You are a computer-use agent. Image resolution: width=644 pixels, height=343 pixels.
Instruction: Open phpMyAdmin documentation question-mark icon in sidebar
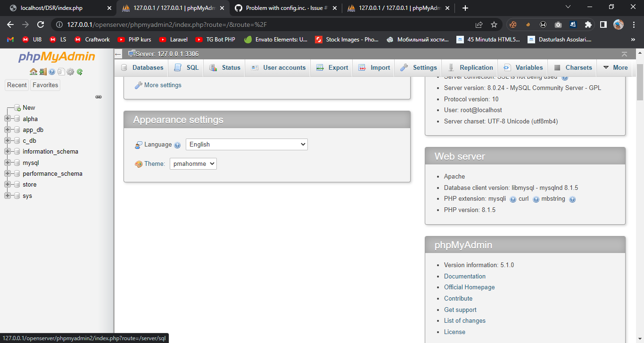pos(52,72)
